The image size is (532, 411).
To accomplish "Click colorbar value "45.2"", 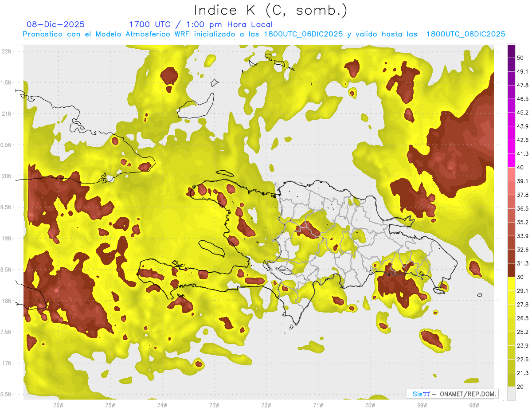I will point(523,113).
